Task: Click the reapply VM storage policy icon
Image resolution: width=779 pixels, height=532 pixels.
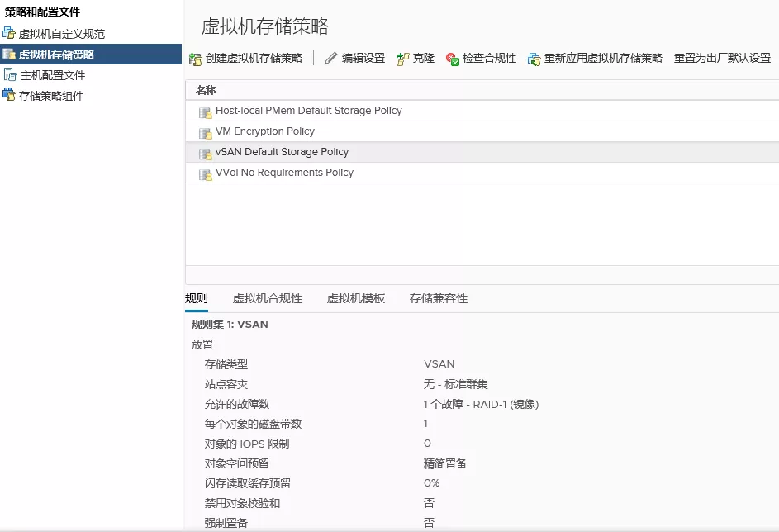Action: 534,59
